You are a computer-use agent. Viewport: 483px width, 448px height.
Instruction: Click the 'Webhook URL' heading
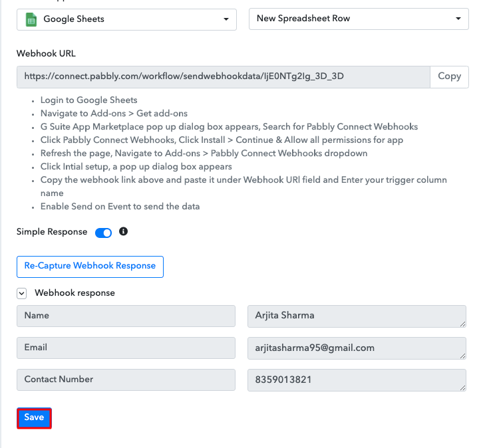(46, 54)
